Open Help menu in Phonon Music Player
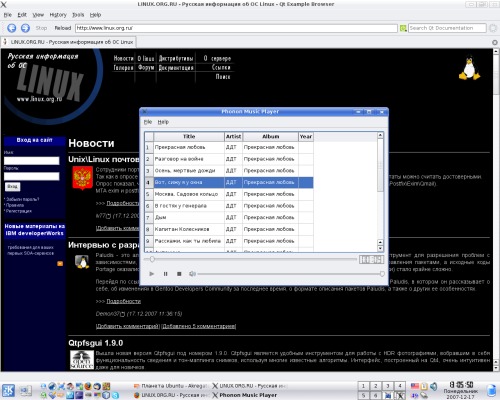Viewport: 500px width, 400px height. (x=163, y=122)
